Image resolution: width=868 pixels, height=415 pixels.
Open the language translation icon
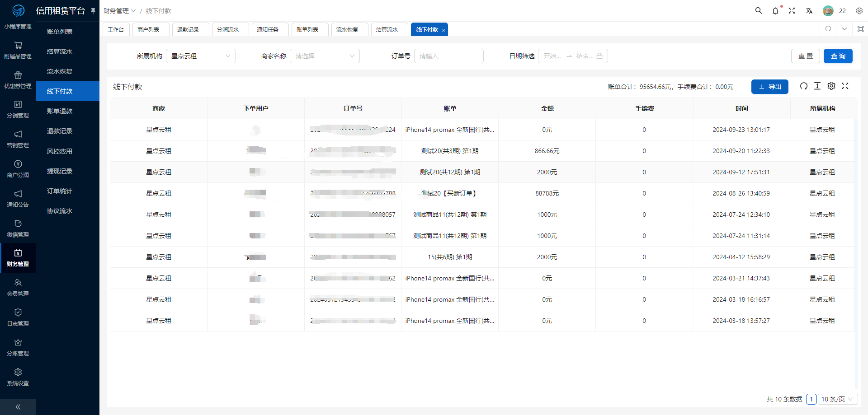(x=809, y=10)
